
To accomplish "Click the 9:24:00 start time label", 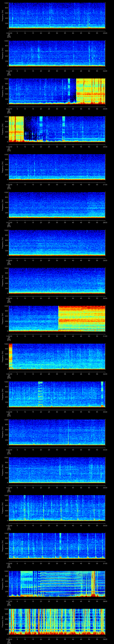I will [9, 109].
